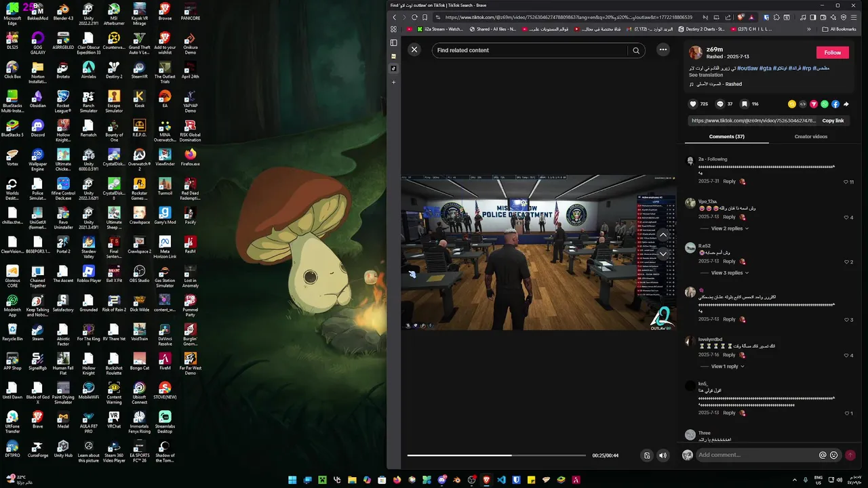
Task: Open Brave taskbar icon
Action: (x=486, y=480)
